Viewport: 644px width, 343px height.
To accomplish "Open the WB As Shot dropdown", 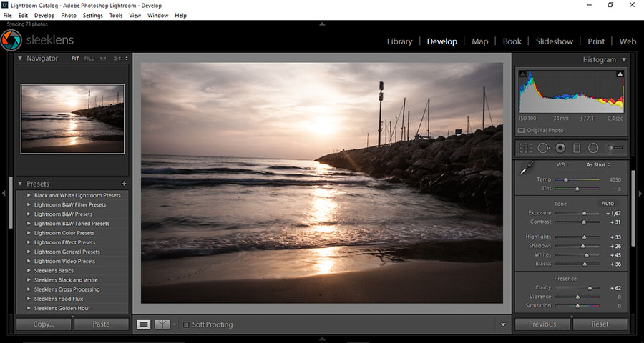I will tap(597, 165).
